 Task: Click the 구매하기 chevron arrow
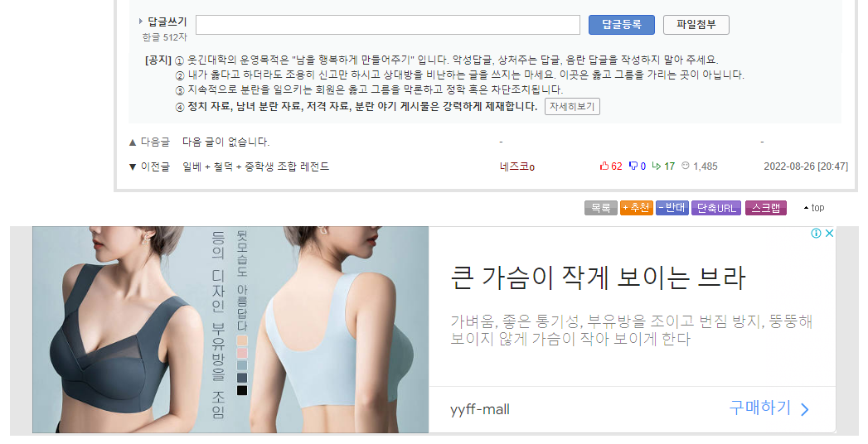[x=805, y=409]
